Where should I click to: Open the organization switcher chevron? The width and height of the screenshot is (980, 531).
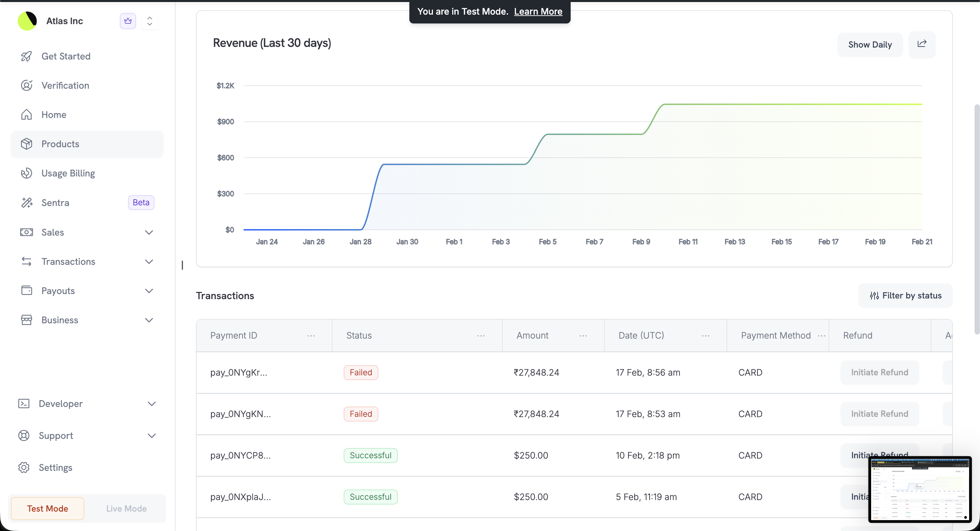(149, 21)
